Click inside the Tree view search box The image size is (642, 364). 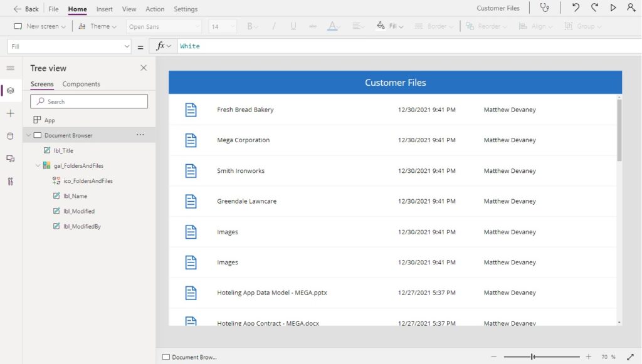[88, 101]
